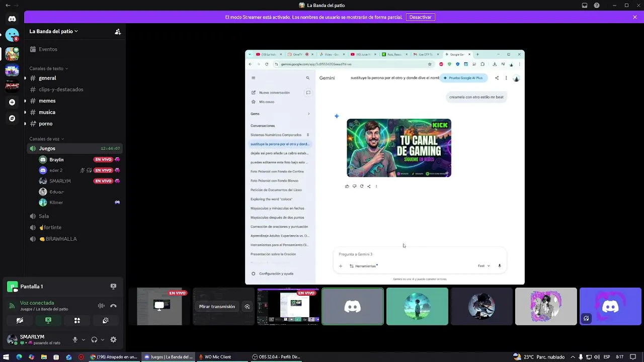This screenshot has width=644, height=362.
Task: Mute the microphone next to SMARLYM
Action: 75,340
